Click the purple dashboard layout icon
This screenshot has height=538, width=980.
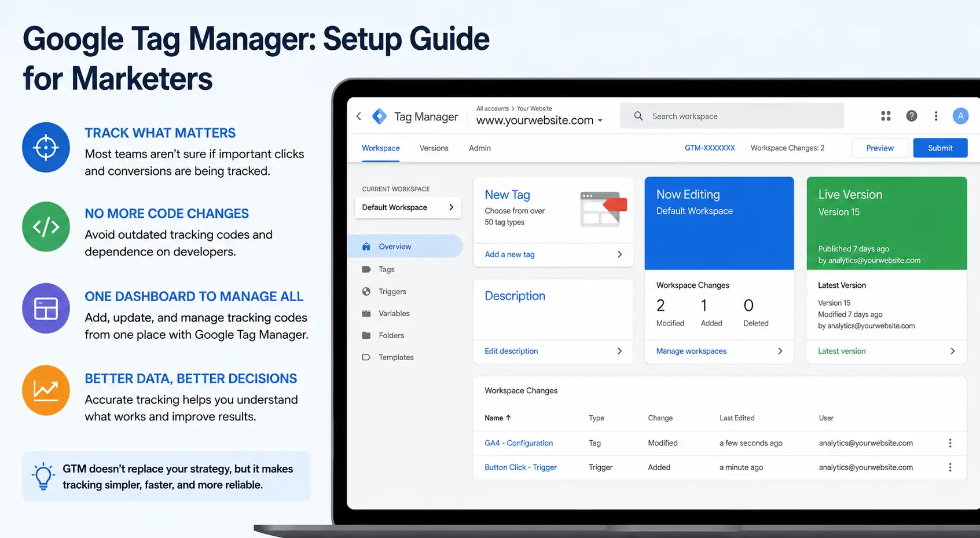point(46,308)
